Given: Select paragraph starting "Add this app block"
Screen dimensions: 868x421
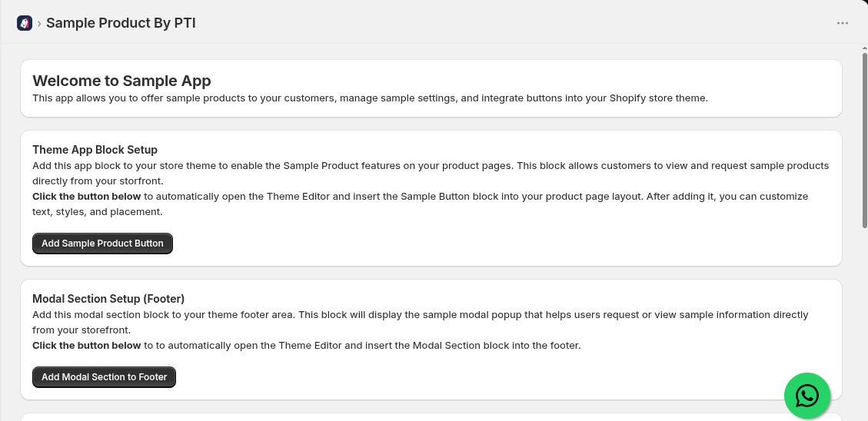Looking at the screenshot, I should tap(431, 173).
